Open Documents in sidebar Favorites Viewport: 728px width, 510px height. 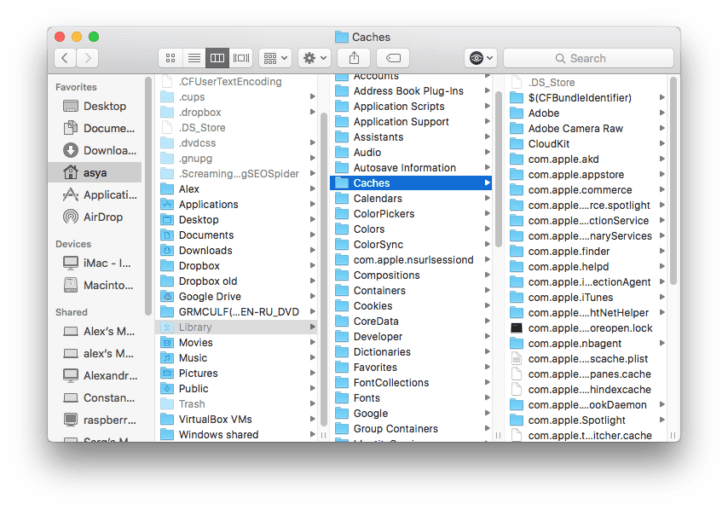tap(95, 128)
